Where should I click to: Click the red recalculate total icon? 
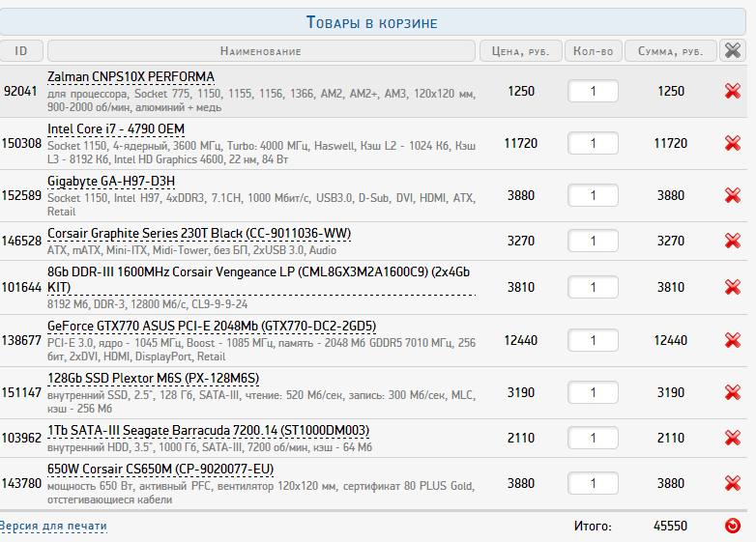coord(733,526)
